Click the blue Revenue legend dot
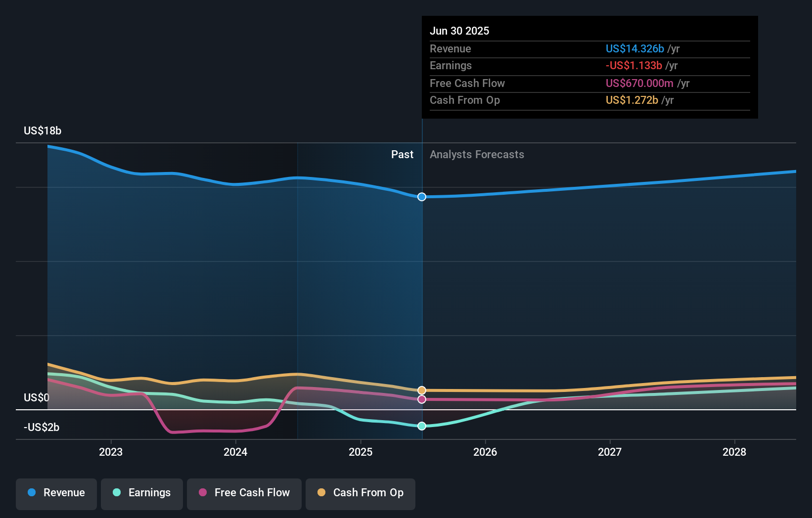The width and height of the screenshot is (812, 518). tap(32, 492)
